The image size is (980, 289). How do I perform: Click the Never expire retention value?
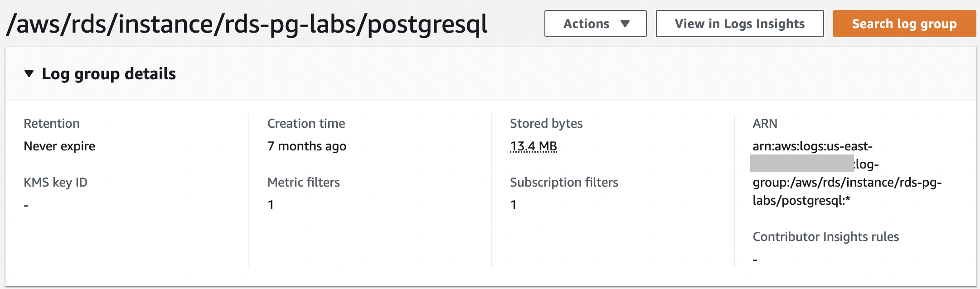(59, 146)
